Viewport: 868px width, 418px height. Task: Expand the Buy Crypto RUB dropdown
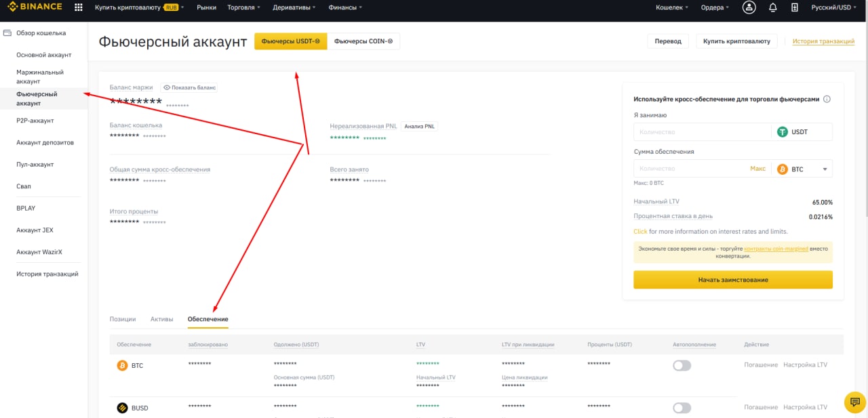tap(139, 7)
